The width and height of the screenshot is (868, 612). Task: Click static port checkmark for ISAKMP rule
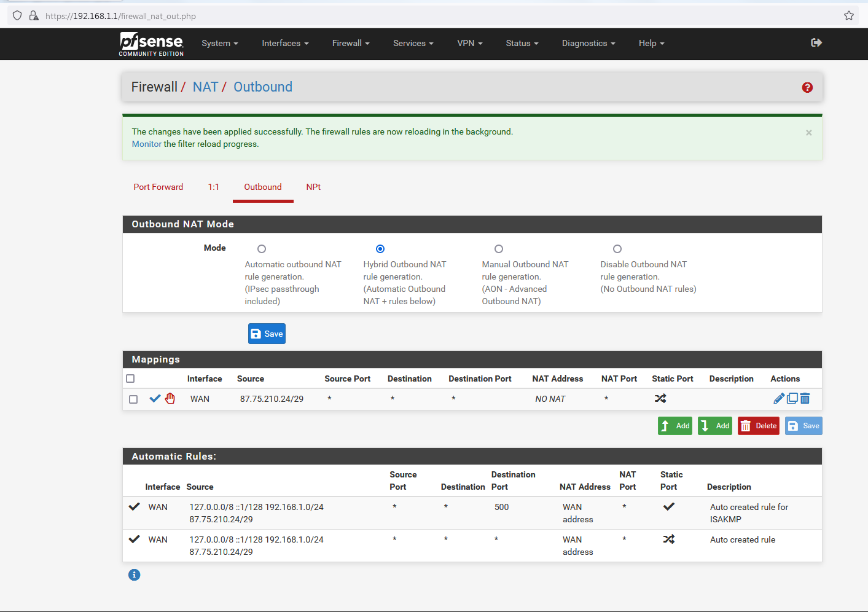click(669, 507)
